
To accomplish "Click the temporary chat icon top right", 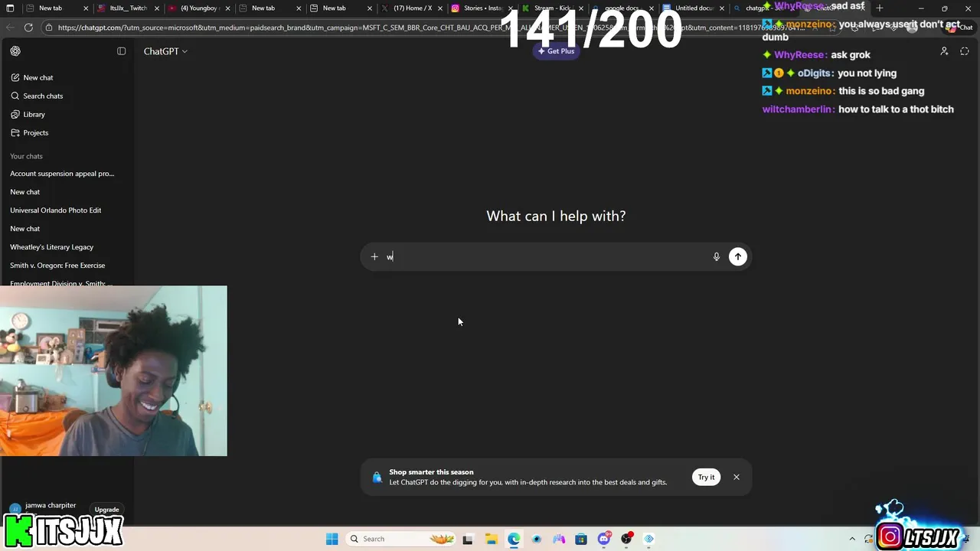I will (965, 51).
